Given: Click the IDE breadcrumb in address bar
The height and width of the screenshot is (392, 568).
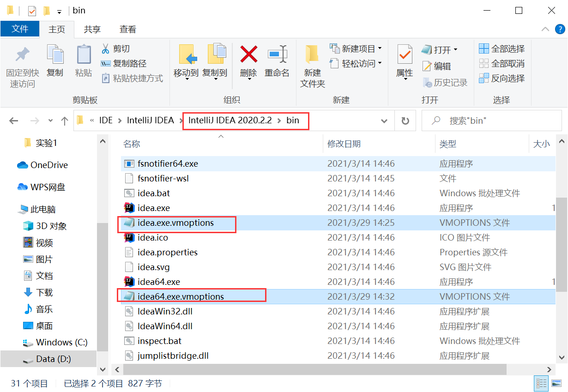Looking at the screenshot, I should [x=106, y=121].
